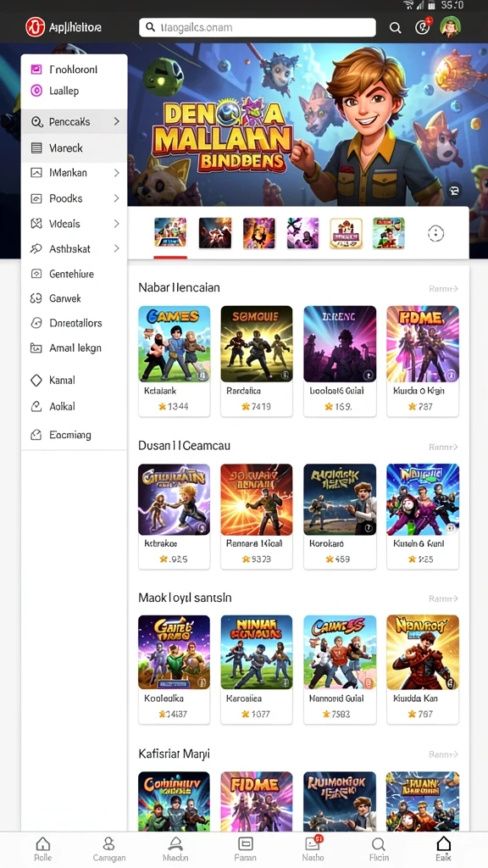Open the notification icon with red badge
Screen dimensions: 488x868
[422, 27]
